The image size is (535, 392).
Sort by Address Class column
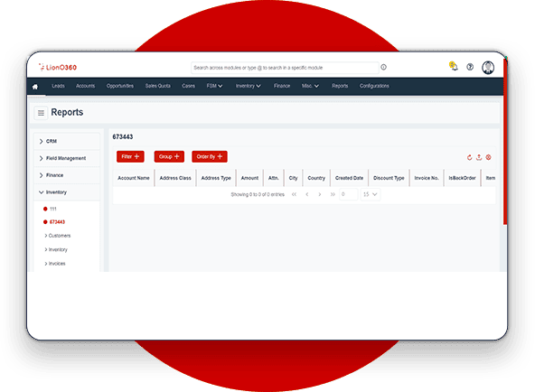pyautogui.click(x=175, y=178)
